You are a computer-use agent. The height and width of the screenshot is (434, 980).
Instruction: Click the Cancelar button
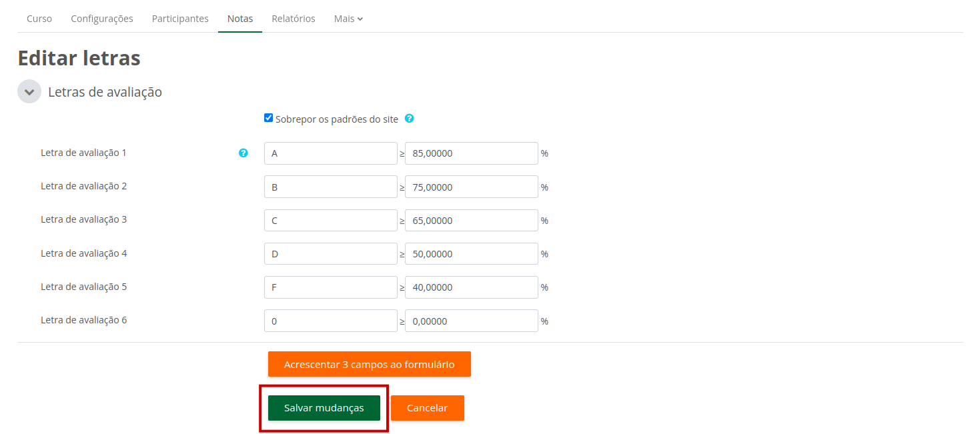[x=427, y=408]
